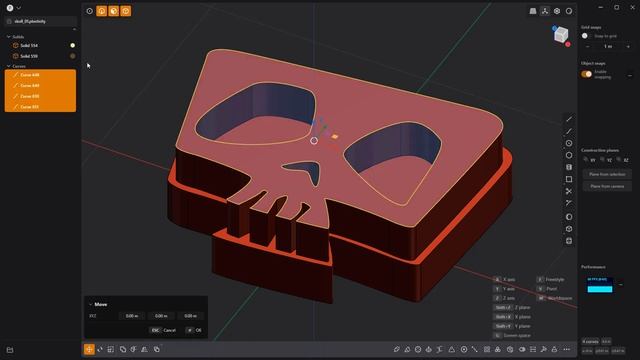Image resolution: width=640 pixels, height=360 pixels.
Task: Toggle the solid selection mode button
Action: click(126, 11)
